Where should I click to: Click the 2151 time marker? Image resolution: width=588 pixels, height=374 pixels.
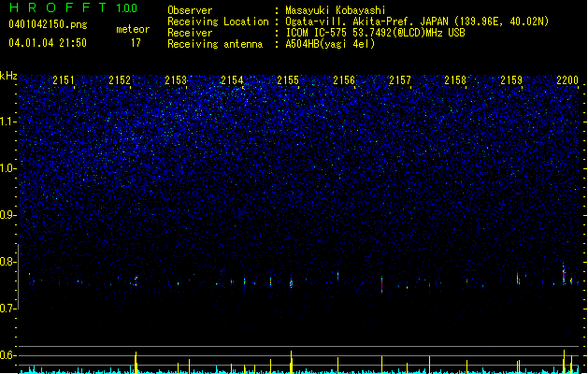64,80
